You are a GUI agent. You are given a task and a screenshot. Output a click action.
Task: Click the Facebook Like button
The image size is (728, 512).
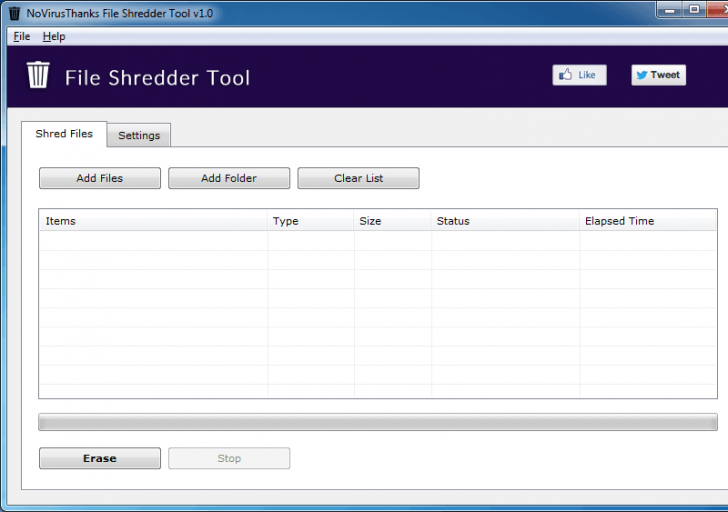[579, 75]
